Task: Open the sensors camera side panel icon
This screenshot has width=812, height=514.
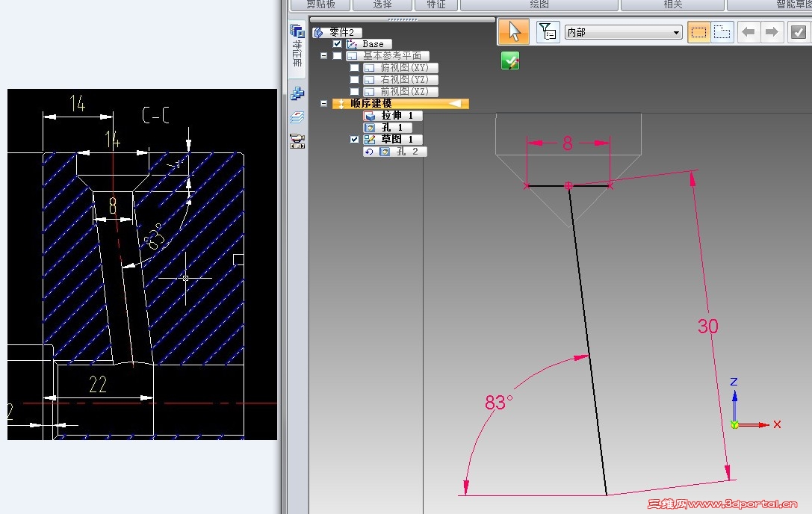Action: tap(297, 141)
